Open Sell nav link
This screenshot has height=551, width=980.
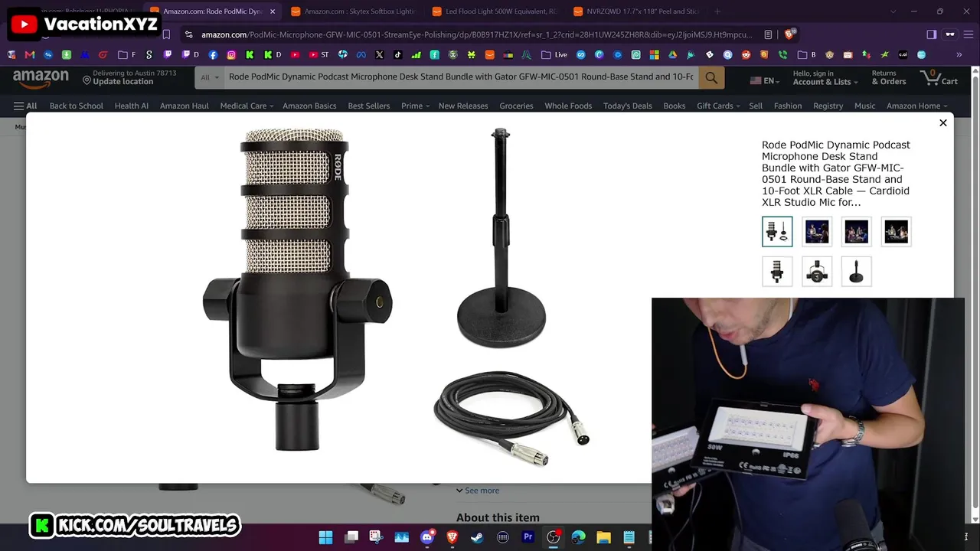(x=756, y=106)
